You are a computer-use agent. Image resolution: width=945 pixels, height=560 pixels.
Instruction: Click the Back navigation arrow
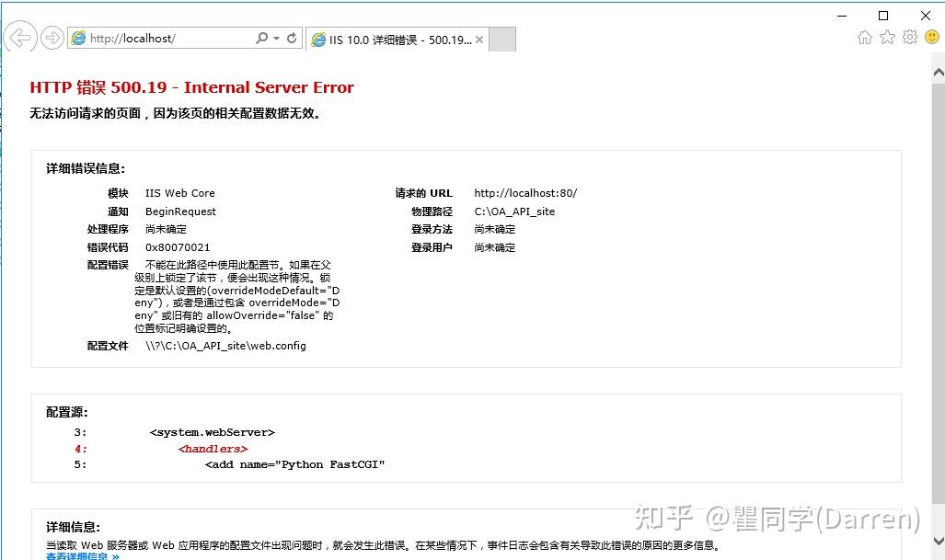[18, 38]
